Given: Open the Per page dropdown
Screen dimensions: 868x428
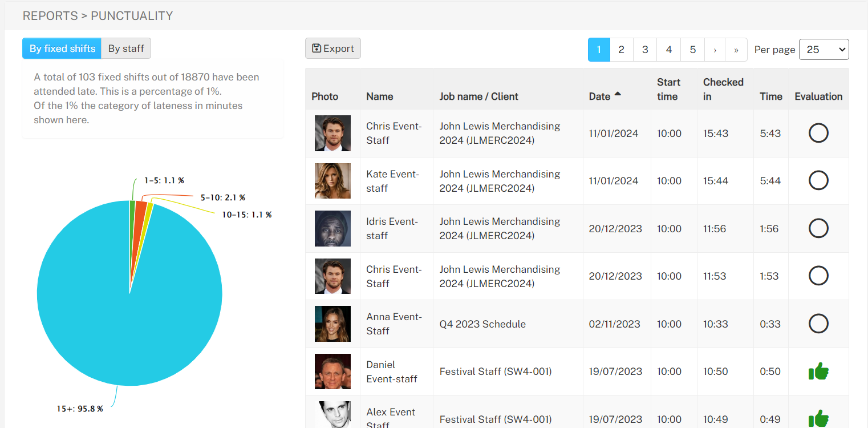Looking at the screenshot, I should coord(824,50).
